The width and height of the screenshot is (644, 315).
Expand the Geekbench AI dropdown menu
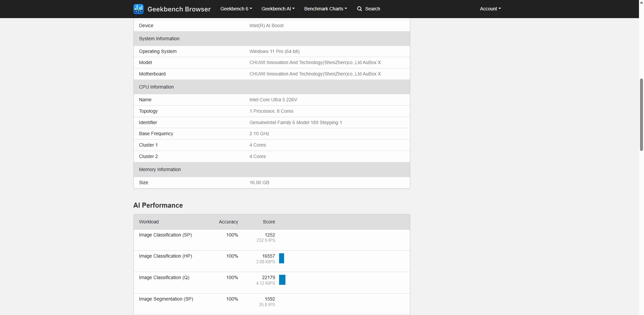278,9
